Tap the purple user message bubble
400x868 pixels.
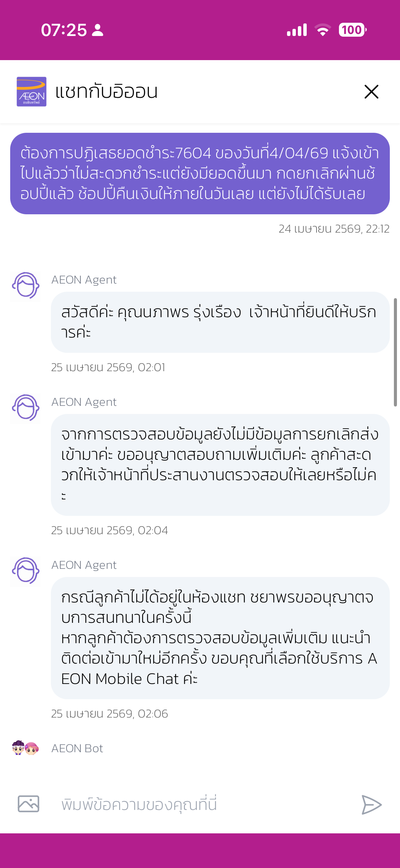click(x=200, y=174)
